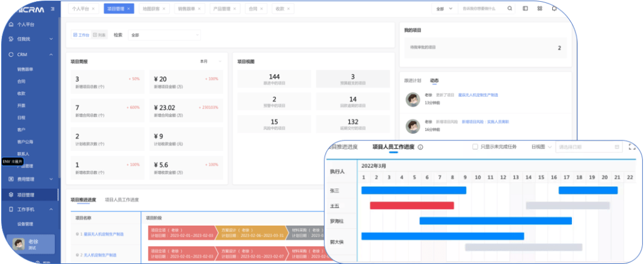The image size is (644, 264).
Task: Click the search magnifier icon in top bar
Action: pos(509,9)
